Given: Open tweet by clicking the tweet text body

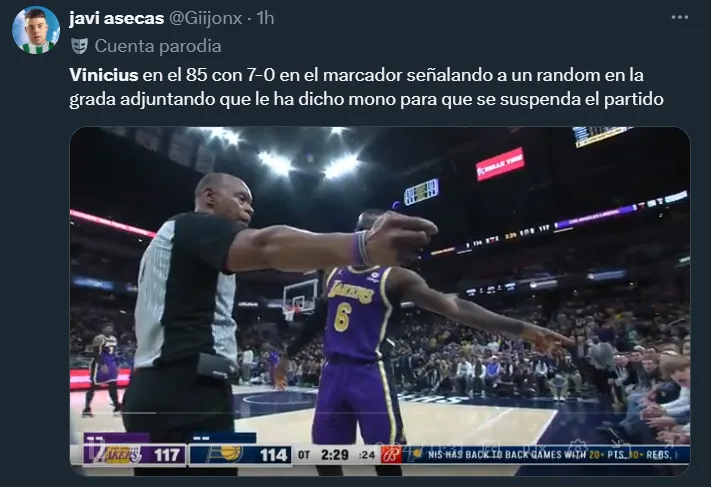Looking at the screenshot, I should coord(366,87).
